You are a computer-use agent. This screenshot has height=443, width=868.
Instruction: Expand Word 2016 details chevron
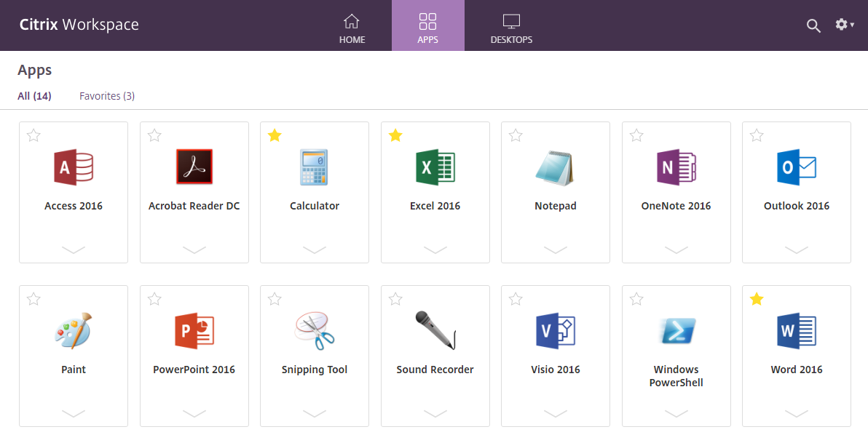[797, 414]
